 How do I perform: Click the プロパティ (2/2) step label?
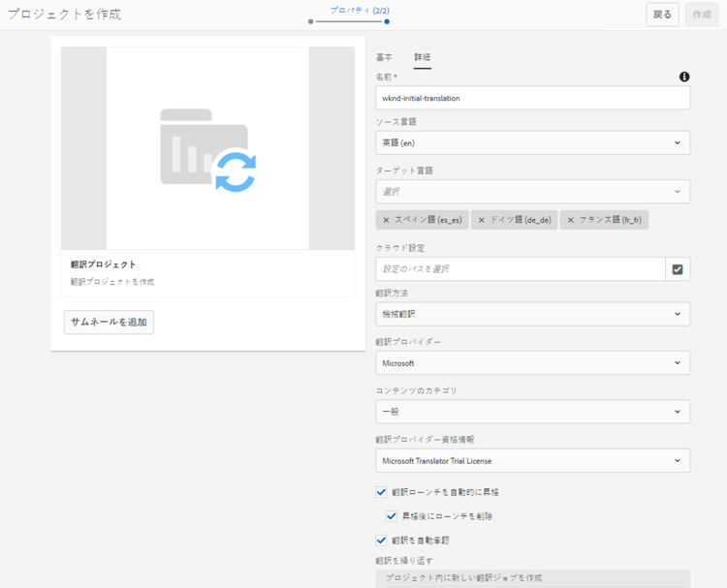click(x=360, y=11)
